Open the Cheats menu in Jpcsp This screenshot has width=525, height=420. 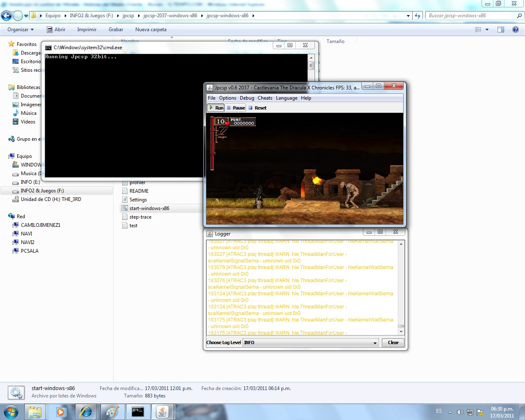(x=265, y=98)
